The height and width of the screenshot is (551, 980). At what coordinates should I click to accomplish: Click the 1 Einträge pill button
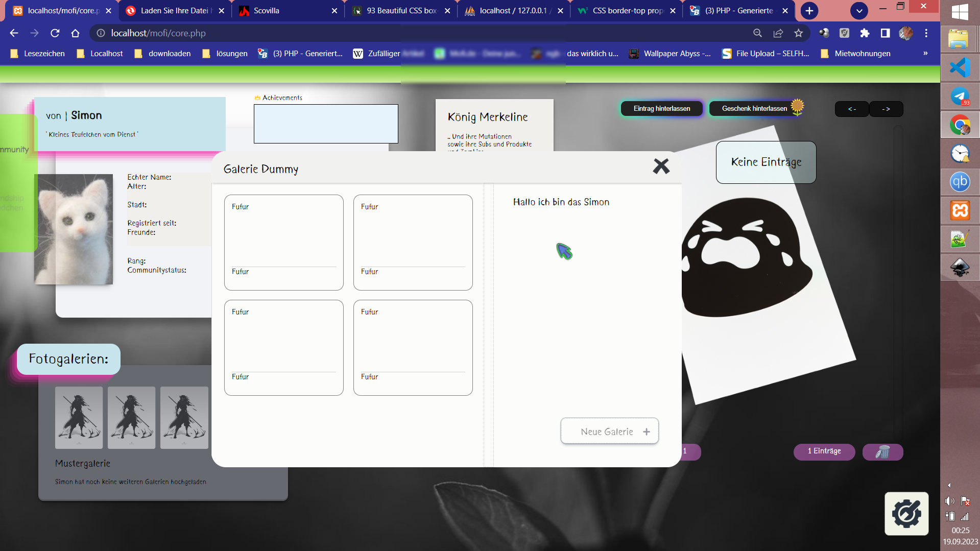[x=824, y=451]
